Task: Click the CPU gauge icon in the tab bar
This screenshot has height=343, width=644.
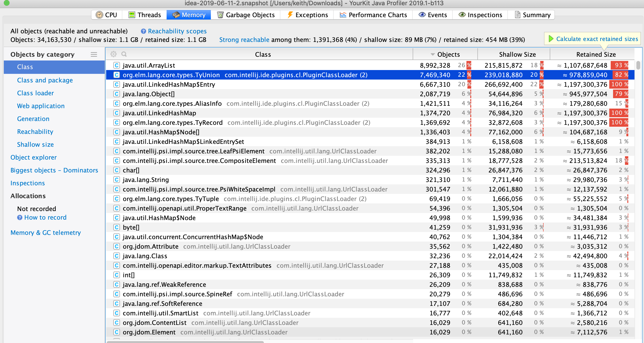Action: click(99, 15)
